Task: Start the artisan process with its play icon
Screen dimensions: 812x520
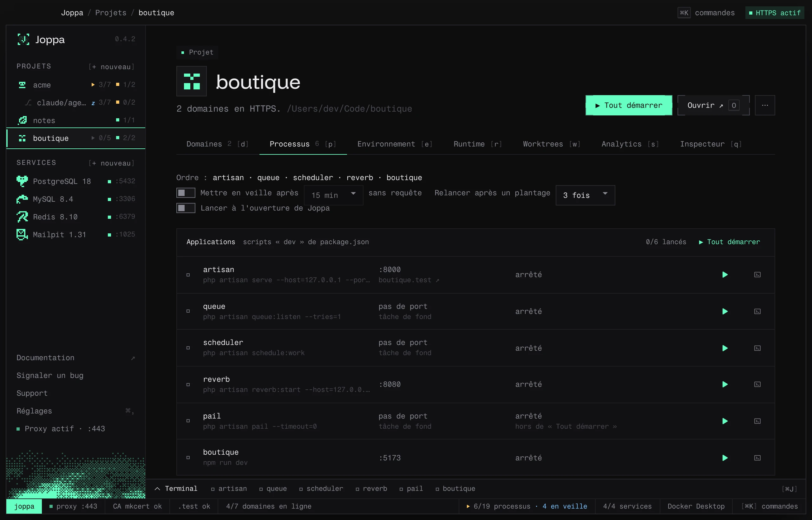Action: [x=725, y=275]
